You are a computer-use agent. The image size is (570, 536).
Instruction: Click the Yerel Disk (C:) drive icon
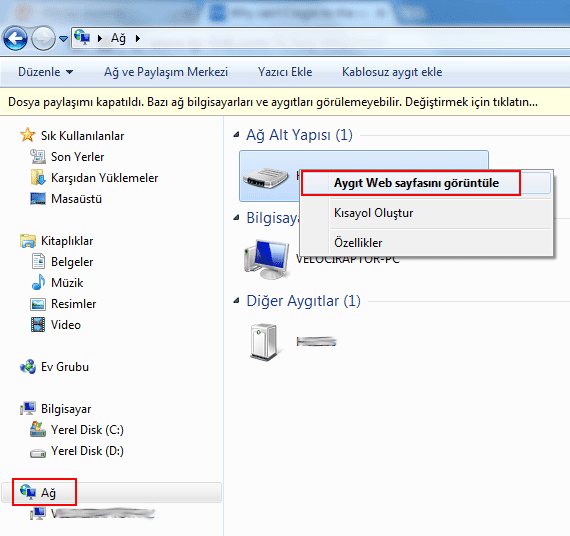[x=38, y=429]
